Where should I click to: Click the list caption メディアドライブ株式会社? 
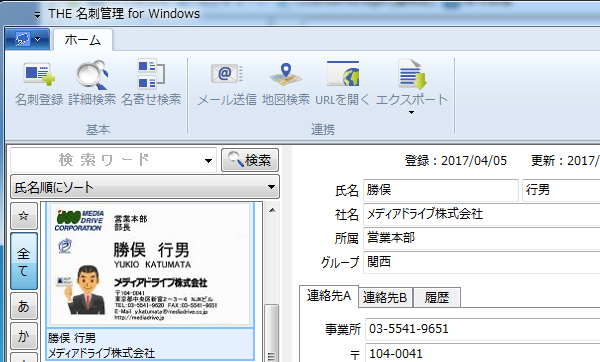tap(101, 353)
